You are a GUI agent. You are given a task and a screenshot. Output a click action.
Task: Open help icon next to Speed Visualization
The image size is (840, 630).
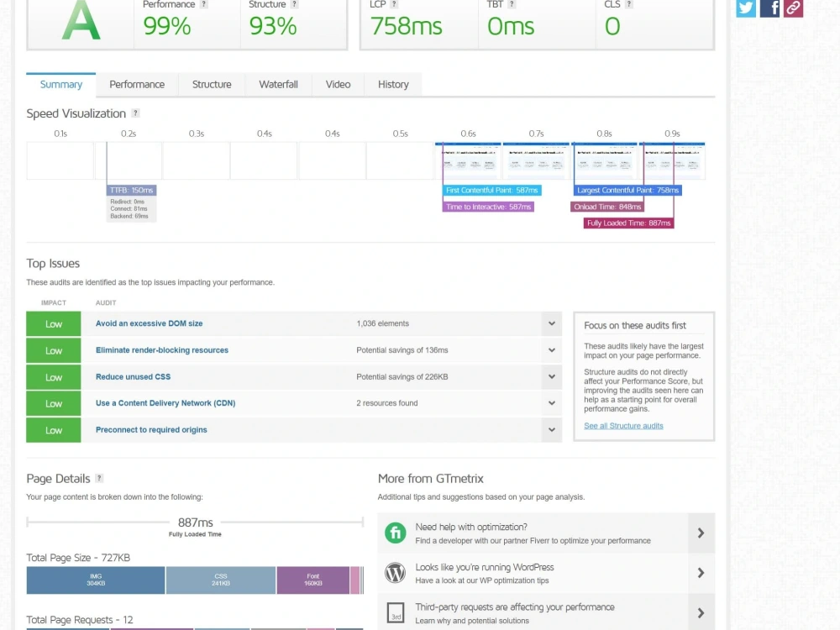point(135,113)
